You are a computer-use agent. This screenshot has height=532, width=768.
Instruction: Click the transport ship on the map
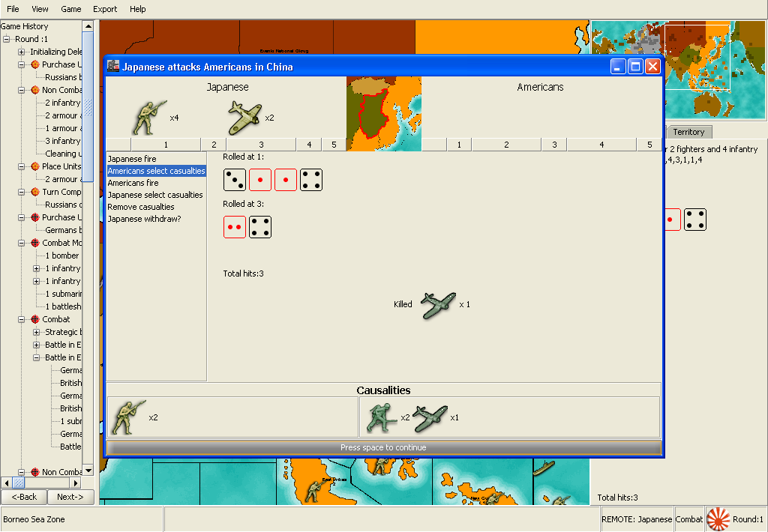point(544,468)
